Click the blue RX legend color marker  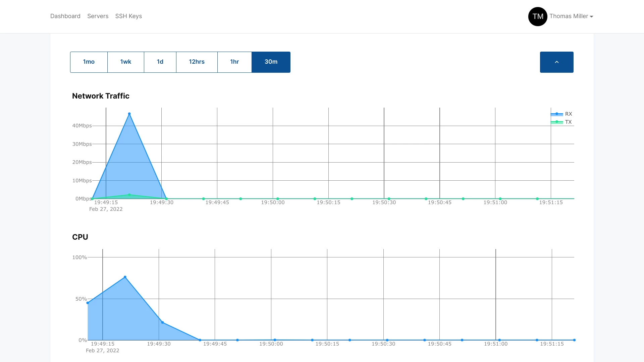point(557,114)
